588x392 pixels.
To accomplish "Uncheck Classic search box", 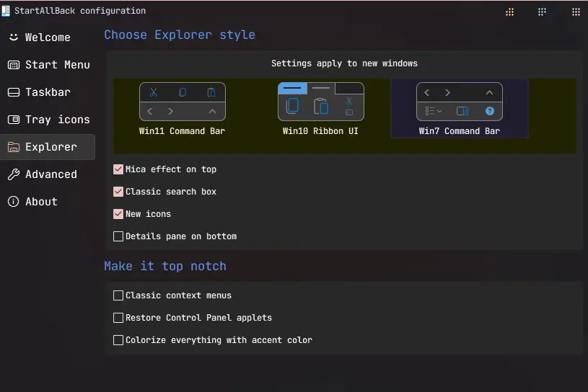I will point(118,192).
